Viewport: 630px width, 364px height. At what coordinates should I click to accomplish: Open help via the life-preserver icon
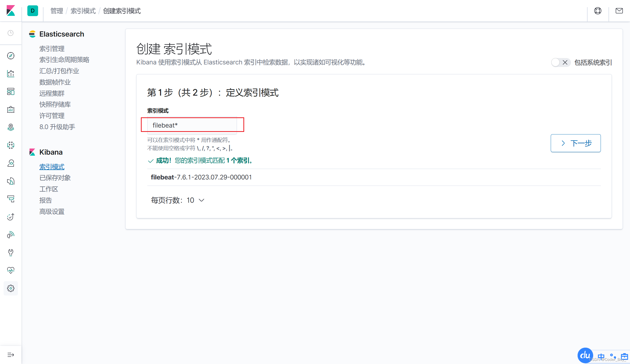click(x=598, y=11)
